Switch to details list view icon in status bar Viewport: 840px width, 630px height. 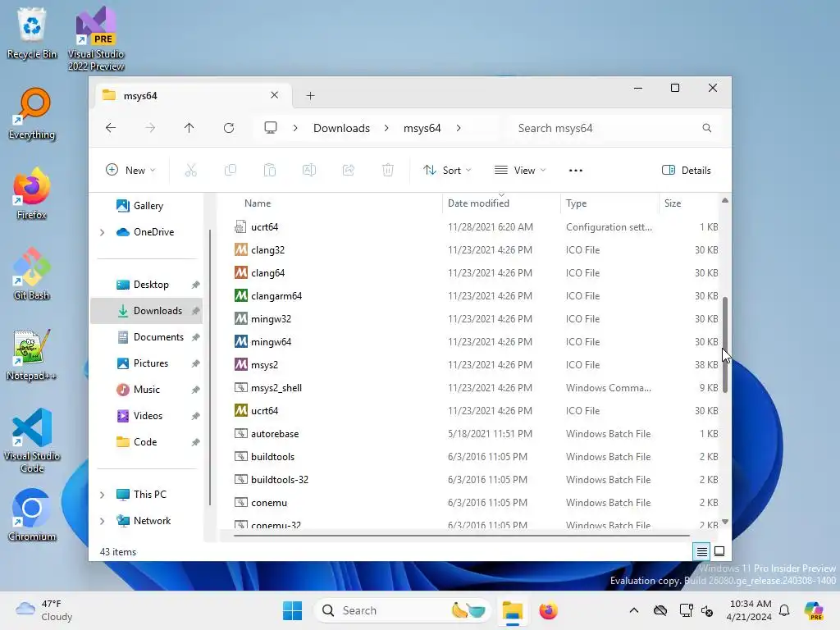(x=702, y=551)
